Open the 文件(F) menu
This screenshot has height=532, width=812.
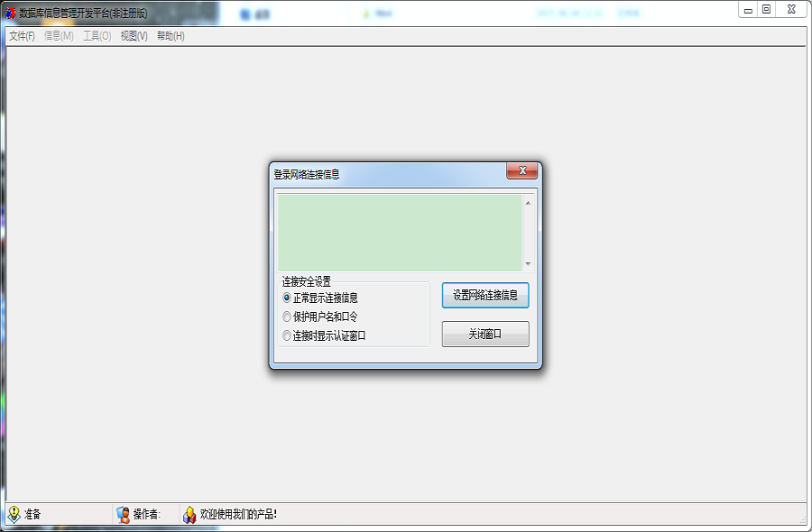tap(22, 36)
